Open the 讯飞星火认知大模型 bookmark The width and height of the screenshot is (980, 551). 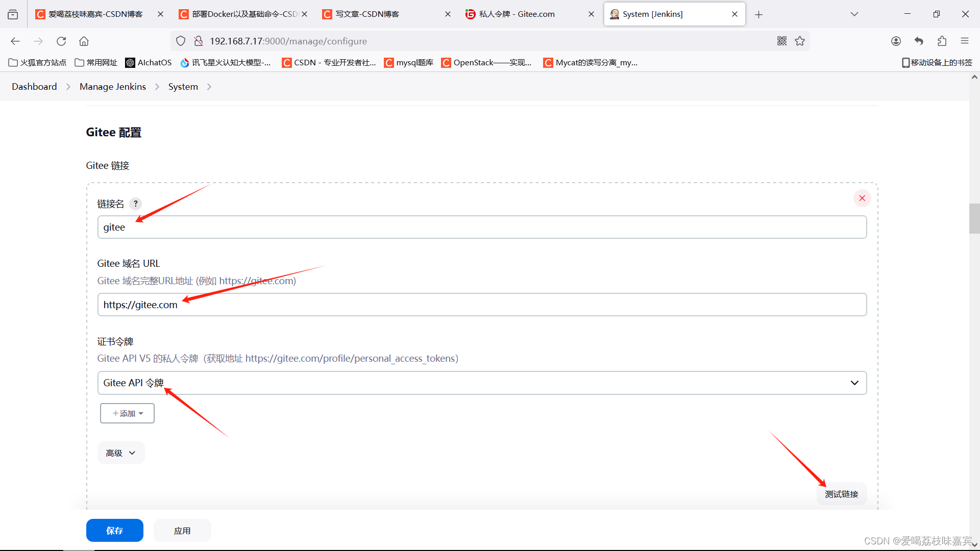point(226,63)
